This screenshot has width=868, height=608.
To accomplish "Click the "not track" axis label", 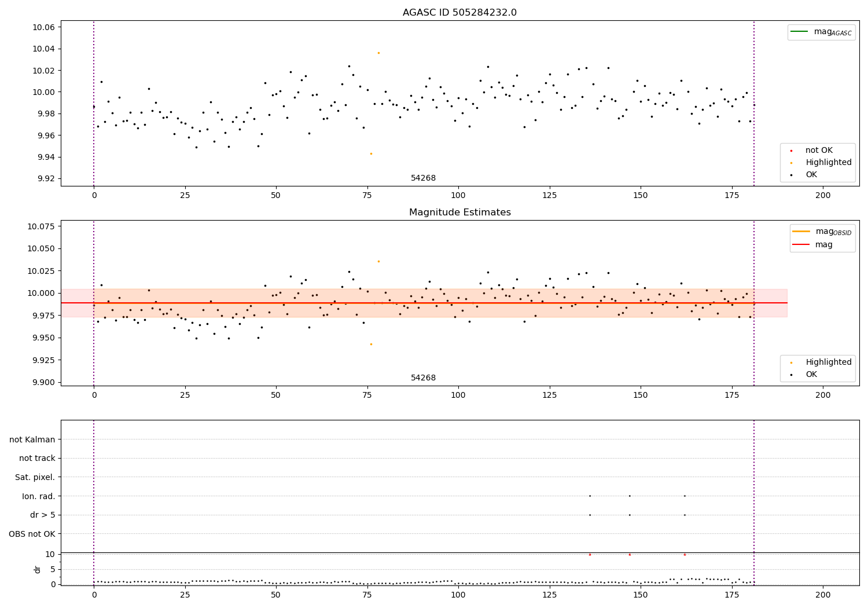I will 37,459.
